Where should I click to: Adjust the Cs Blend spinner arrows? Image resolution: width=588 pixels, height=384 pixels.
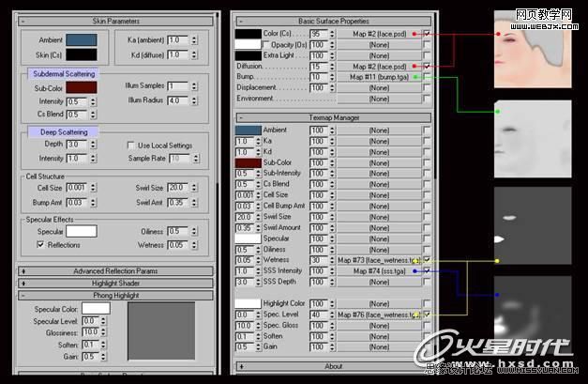click(x=93, y=115)
